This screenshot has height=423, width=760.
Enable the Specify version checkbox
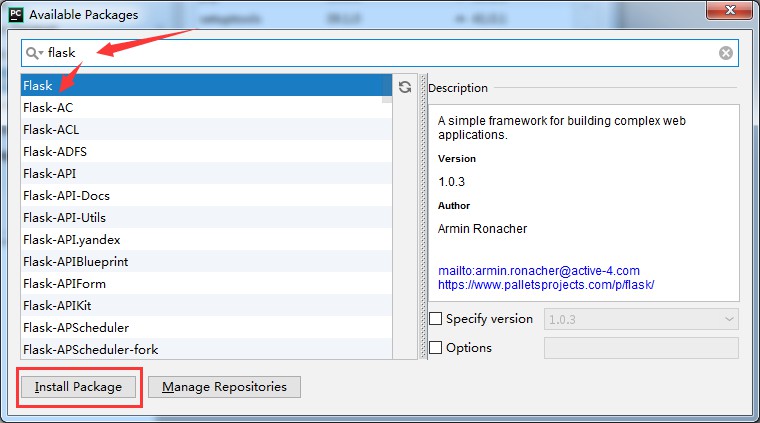(x=435, y=319)
